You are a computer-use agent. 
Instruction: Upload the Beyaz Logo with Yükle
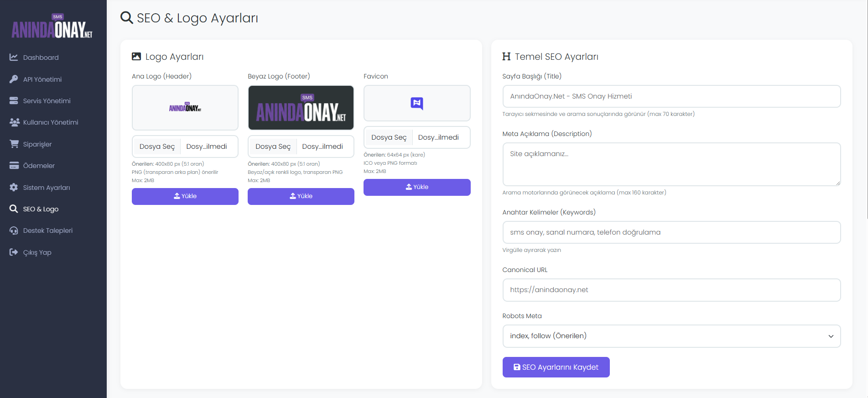(301, 196)
